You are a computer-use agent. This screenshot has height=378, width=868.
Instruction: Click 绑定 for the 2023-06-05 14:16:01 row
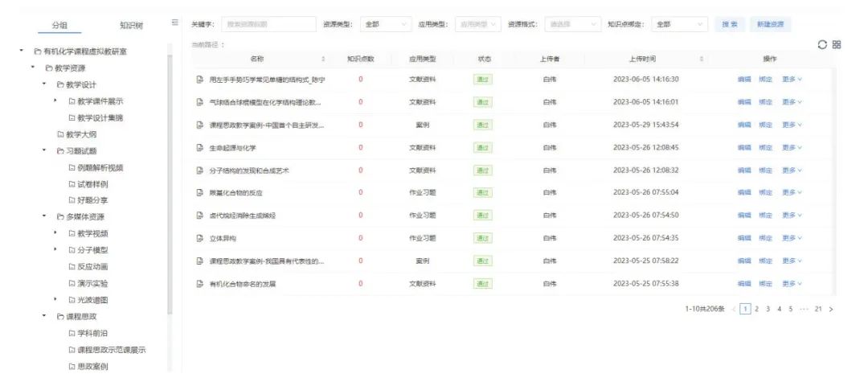pos(765,102)
